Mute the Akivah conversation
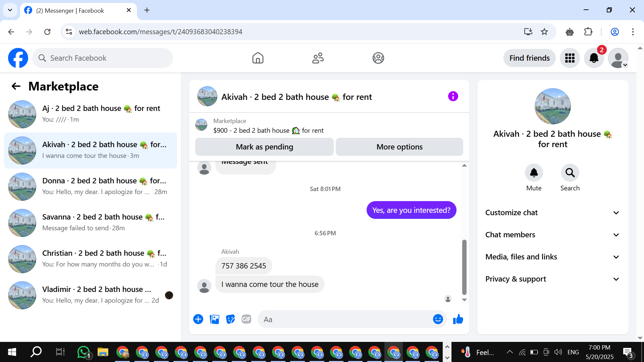Viewport: 644px width, 362px height. (x=534, y=173)
